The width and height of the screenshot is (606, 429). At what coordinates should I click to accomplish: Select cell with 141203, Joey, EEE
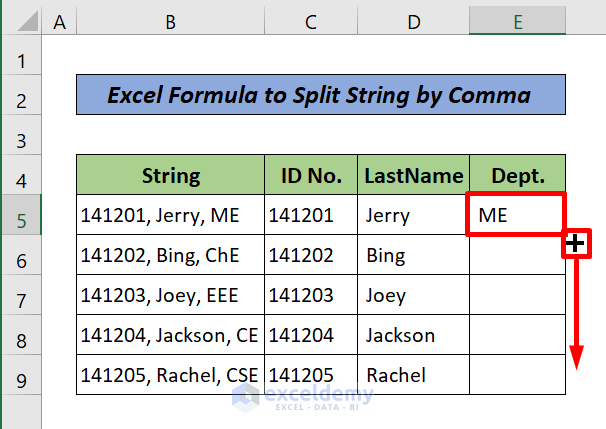point(170,296)
